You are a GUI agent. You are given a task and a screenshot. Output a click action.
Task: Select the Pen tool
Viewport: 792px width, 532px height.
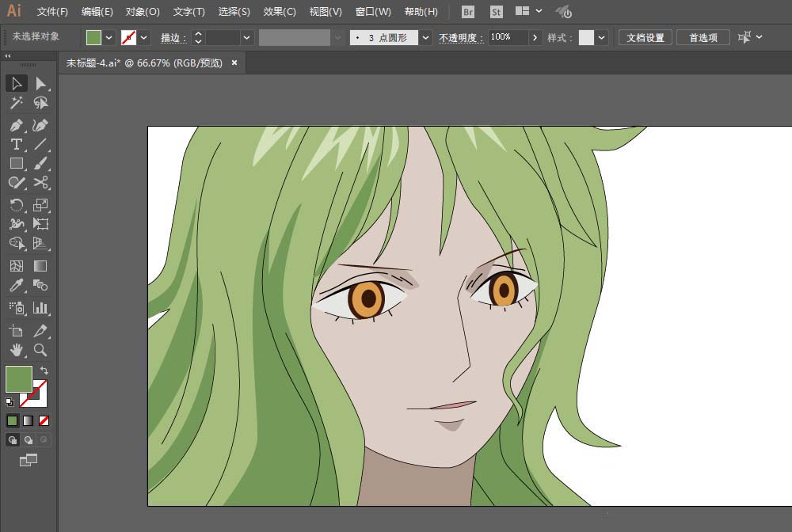(16, 125)
